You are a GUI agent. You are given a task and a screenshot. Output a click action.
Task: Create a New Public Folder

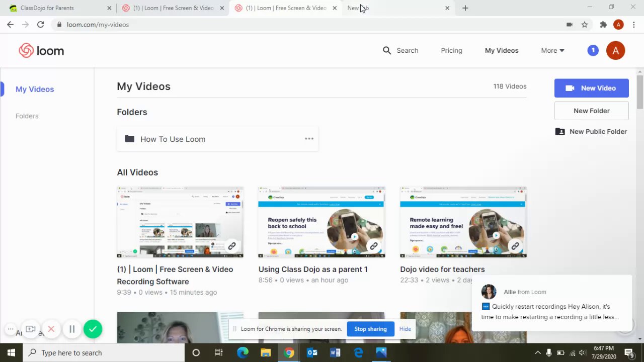tap(591, 131)
